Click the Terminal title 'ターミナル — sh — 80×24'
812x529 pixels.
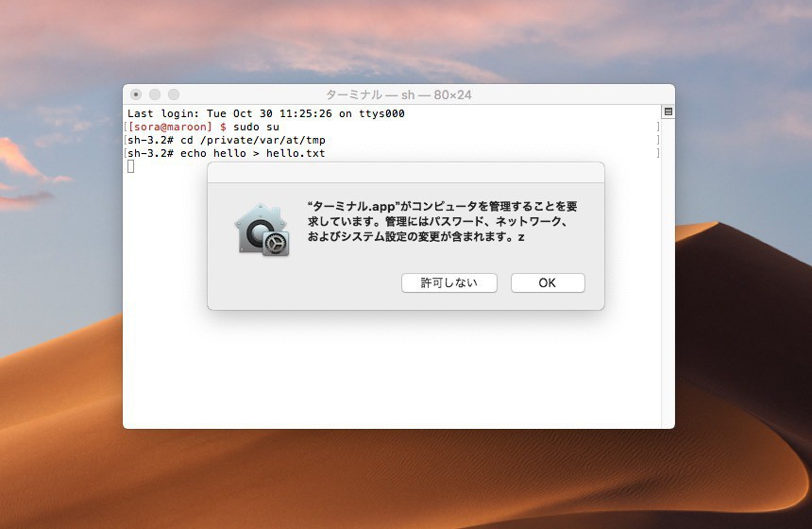(398, 94)
